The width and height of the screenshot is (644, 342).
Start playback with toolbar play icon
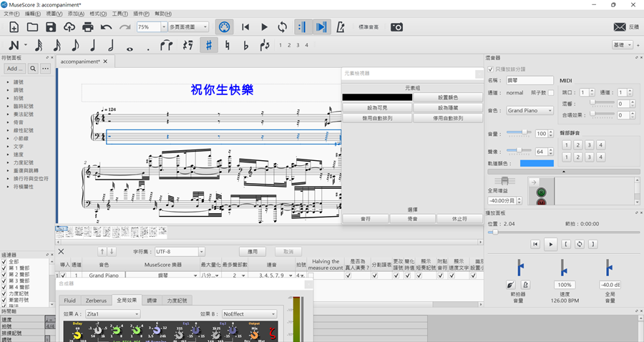(x=264, y=27)
